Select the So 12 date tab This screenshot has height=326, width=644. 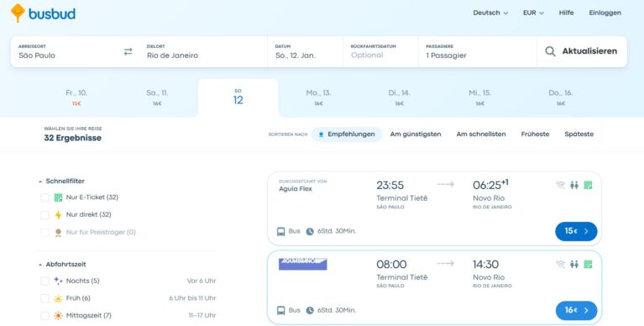(238, 97)
